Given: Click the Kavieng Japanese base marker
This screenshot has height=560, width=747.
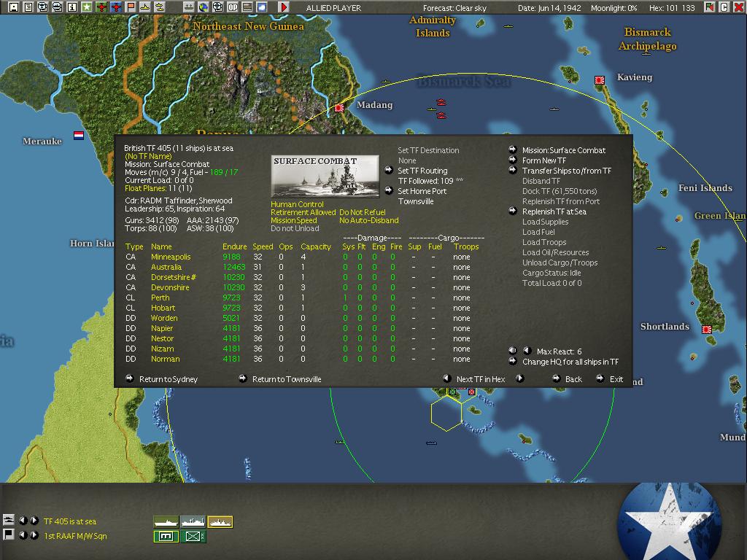Looking at the screenshot, I should (600, 80).
